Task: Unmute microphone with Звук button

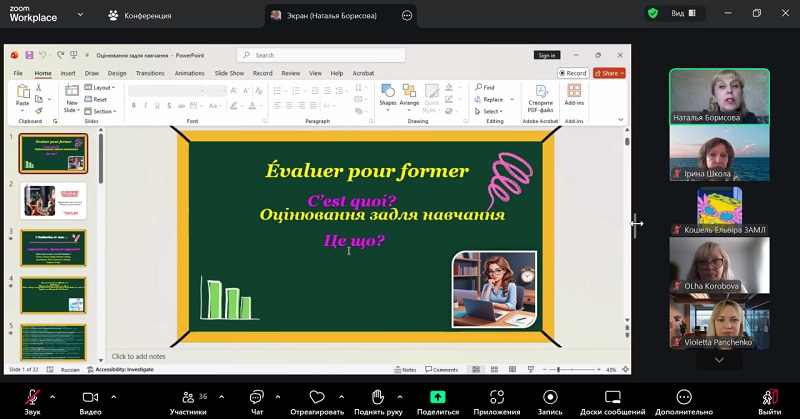Action: [33, 397]
